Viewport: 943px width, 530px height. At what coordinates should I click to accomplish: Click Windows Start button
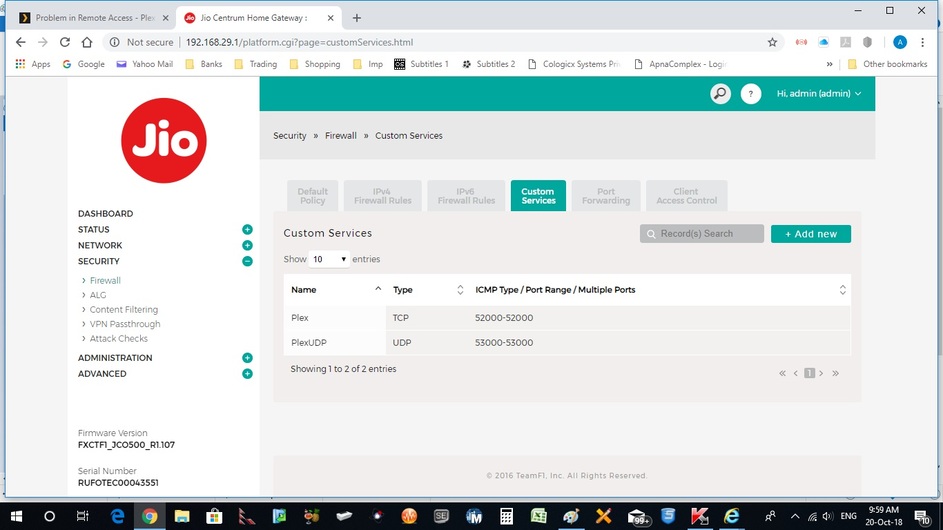[x=16, y=516]
